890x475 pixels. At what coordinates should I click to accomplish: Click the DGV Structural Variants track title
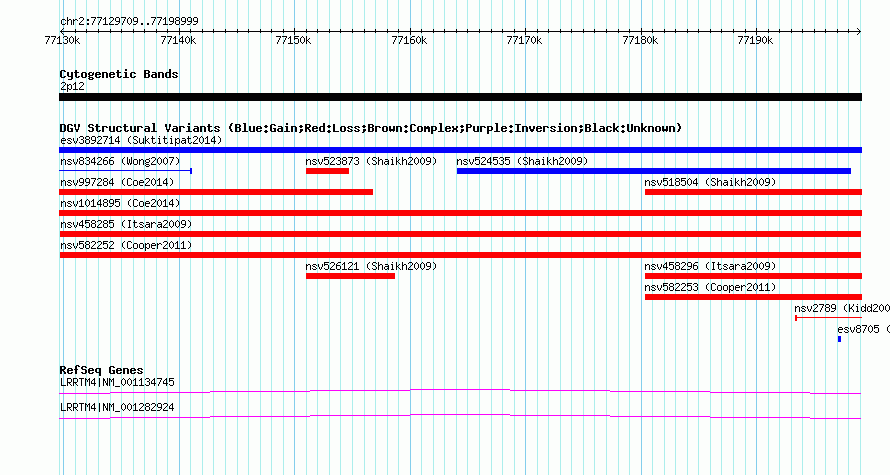pos(371,128)
